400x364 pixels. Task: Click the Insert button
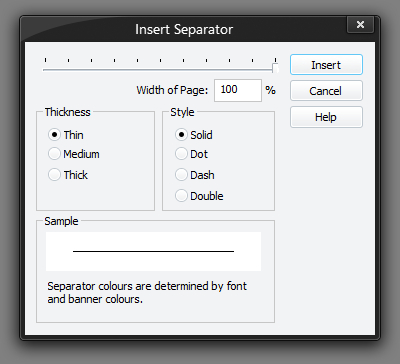[x=326, y=65]
